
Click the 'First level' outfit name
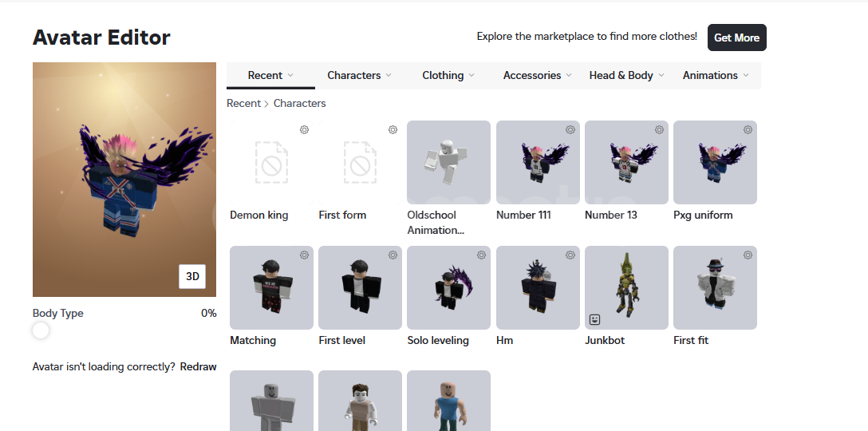click(341, 340)
